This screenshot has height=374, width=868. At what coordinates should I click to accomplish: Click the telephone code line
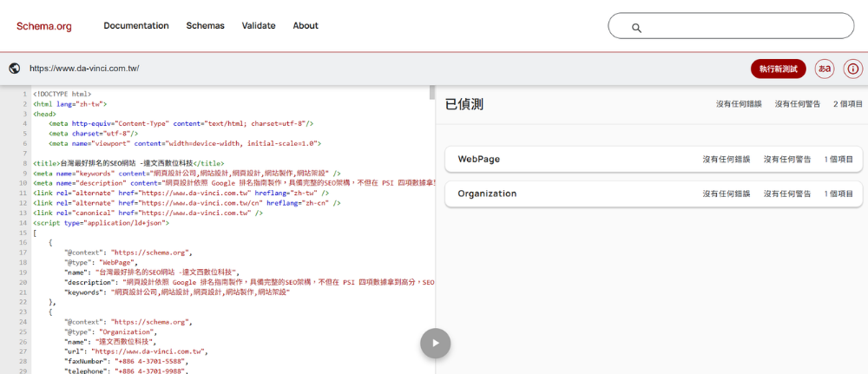click(127, 371)
